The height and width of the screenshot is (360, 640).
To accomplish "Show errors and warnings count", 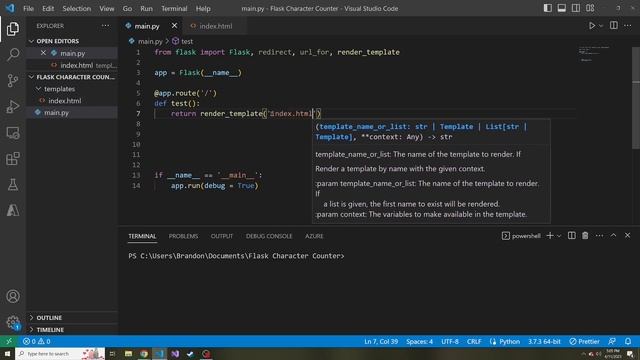I will point(37,341).
